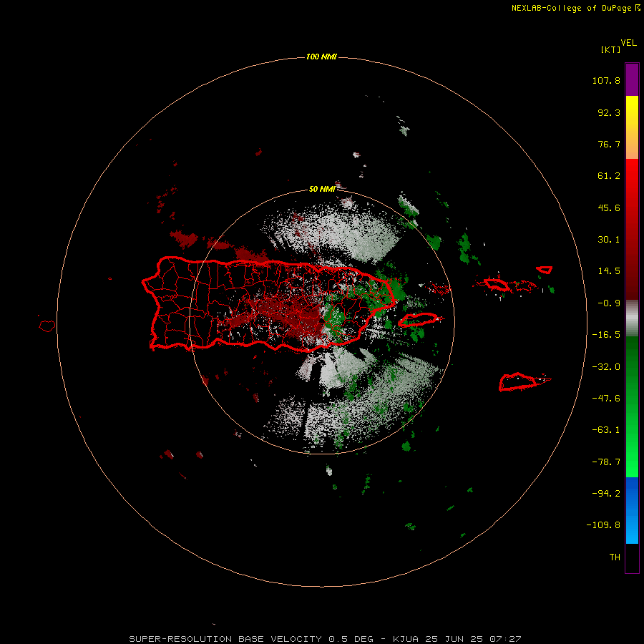Select the -78.7 scale value
644x644 pixels.
pos(606,462)
